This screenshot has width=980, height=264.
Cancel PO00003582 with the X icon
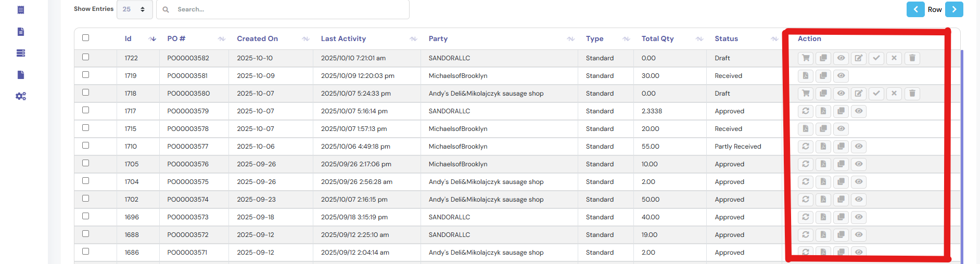point(894,58)
